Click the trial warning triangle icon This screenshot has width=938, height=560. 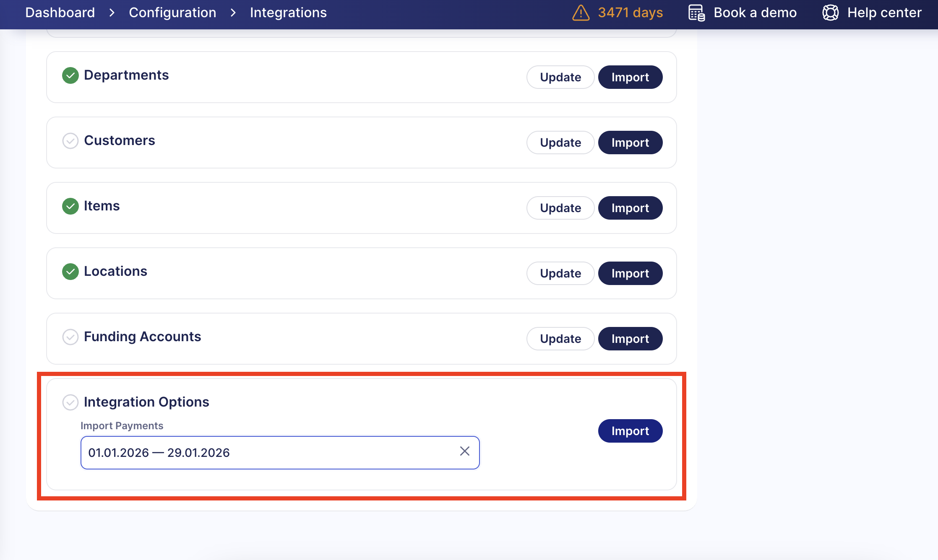[581, 13]
